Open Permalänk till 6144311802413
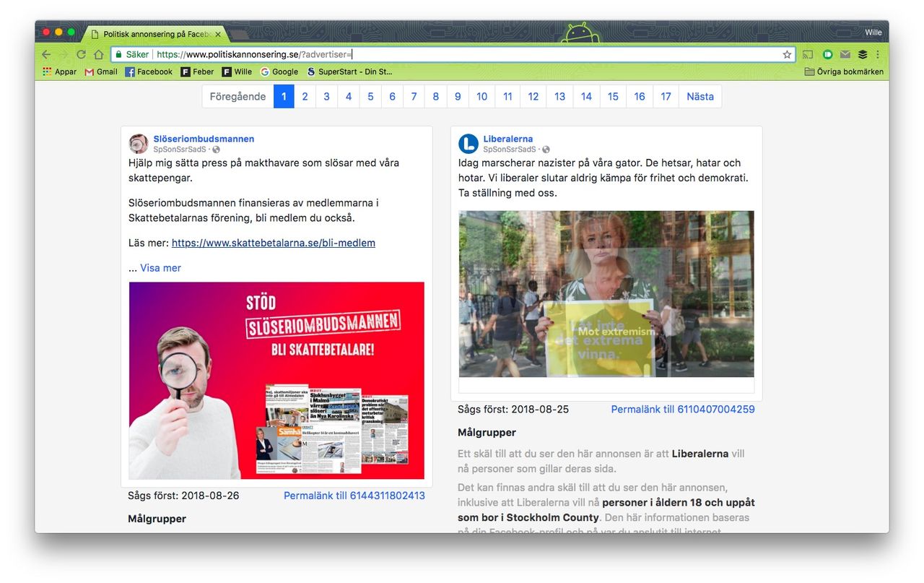Image resolution: width=924 pixels, height=583 pixels. [354, 496]
